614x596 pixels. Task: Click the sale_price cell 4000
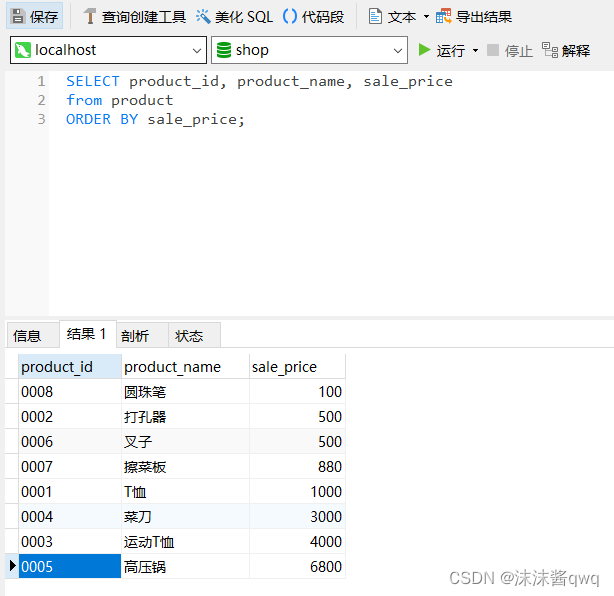coord(297,542)
